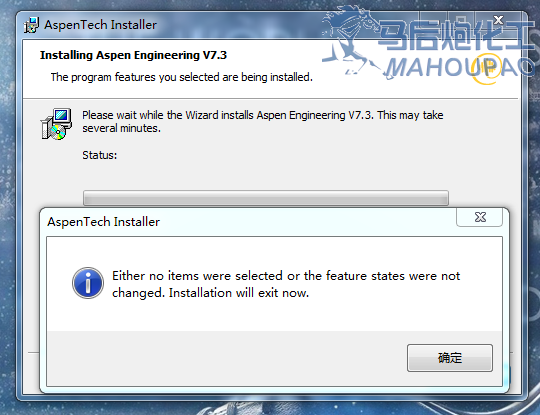Click the message dialog's AspenTech Installer title
The image size is (540, 415).
click(103, 222)
